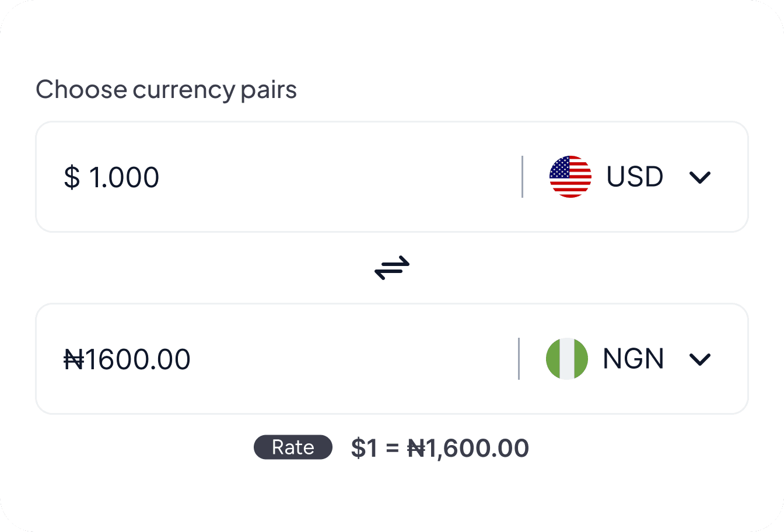Screen dimensions: 784x532
Task: Click inside the ₦1600.00 amount field
Action: (x=127, y=359)
